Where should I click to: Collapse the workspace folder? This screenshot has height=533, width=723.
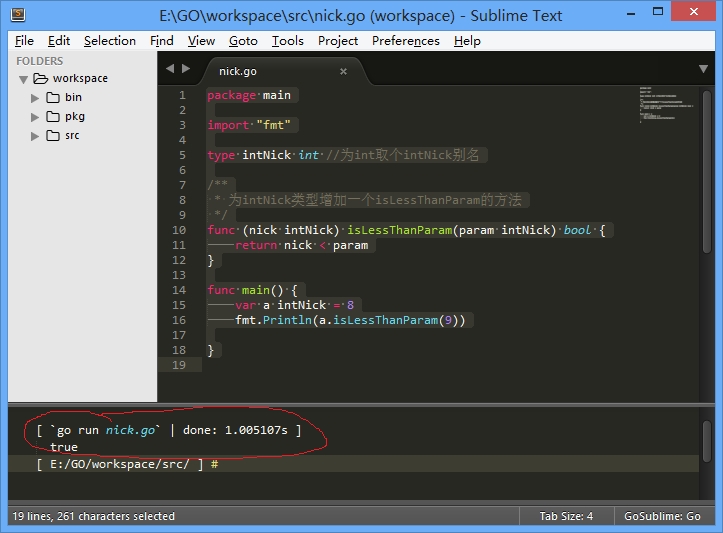tap(24, 79)
